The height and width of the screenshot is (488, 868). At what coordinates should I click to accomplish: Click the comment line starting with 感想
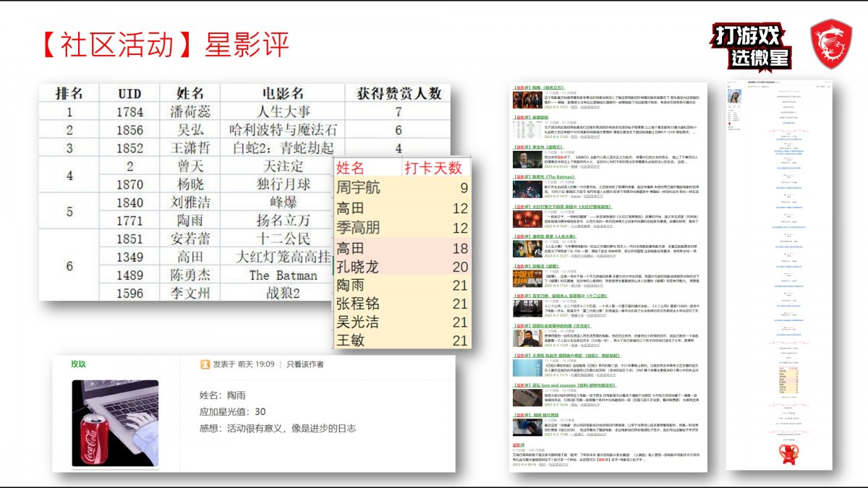point(277,428)
